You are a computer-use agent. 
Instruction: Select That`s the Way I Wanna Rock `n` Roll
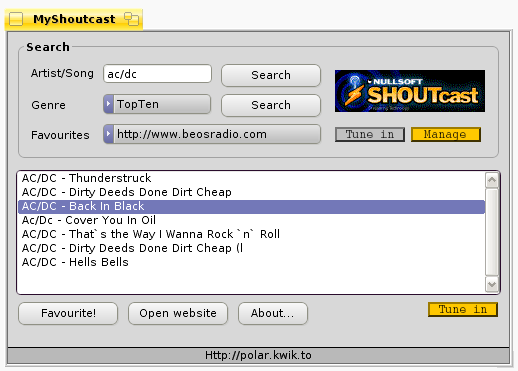pyautogui.click(x=252, y=234)
